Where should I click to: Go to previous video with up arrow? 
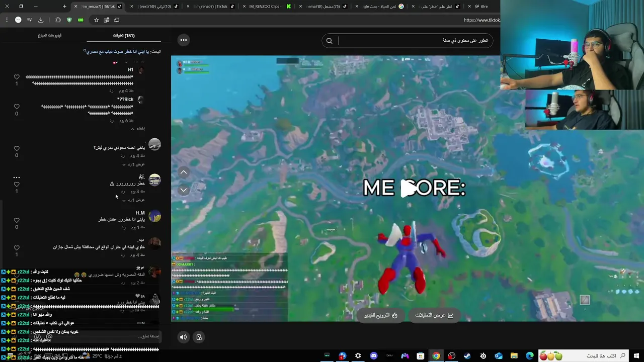(184, 172)
